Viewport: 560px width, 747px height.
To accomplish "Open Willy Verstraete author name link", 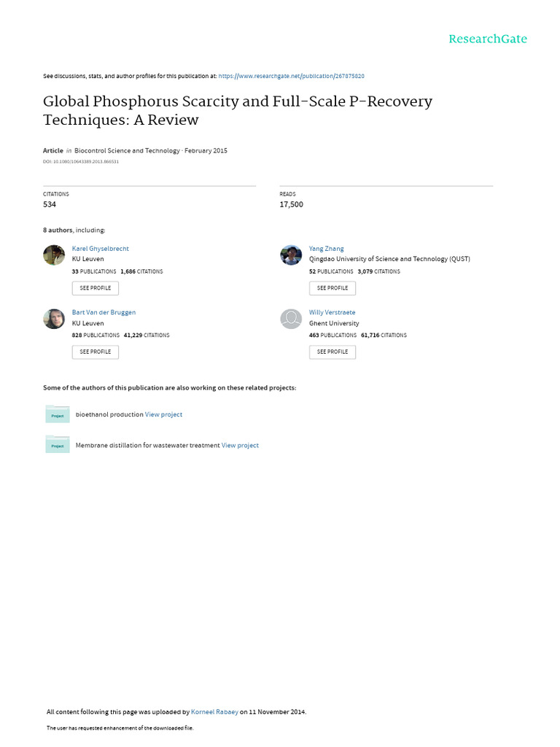I will (x=332, y=312).
